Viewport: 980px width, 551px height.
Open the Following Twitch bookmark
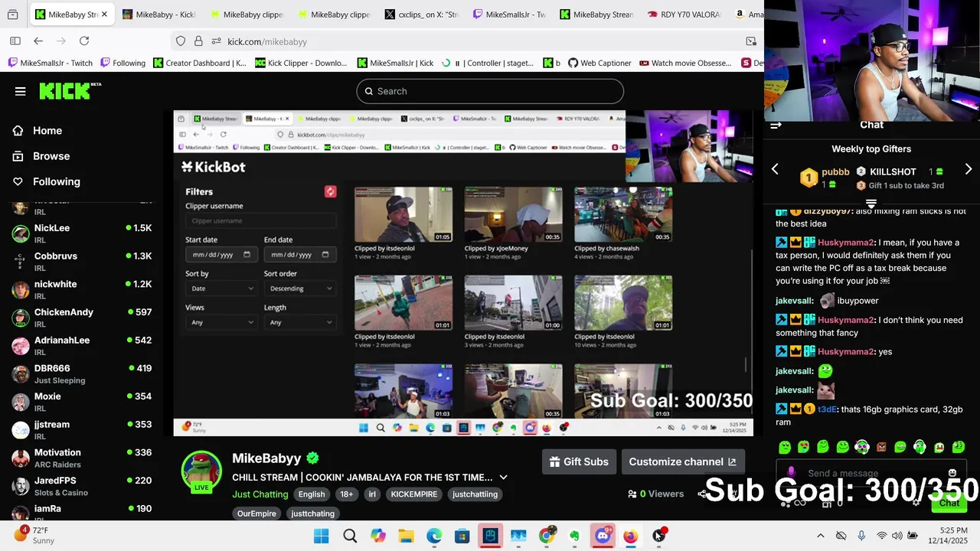click(x=122, y=63)
